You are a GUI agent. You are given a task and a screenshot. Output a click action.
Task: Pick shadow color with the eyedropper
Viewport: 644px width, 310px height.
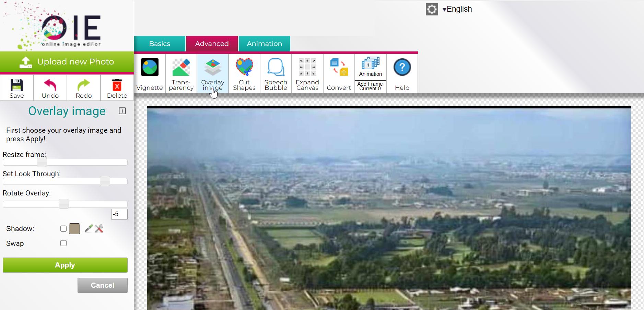pyautogui.click(x=89, y=229)
